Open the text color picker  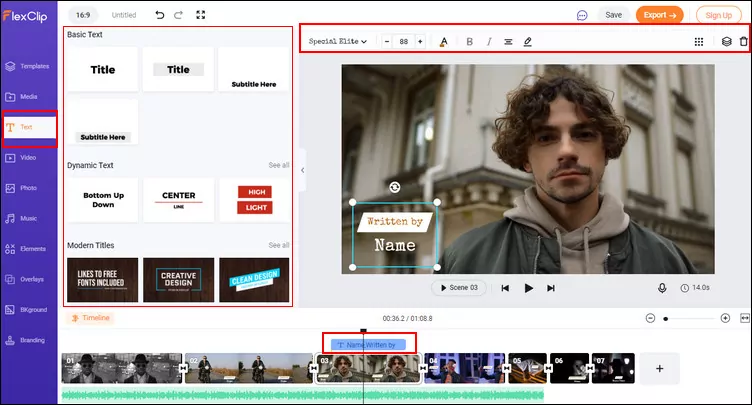coord(444,42)
